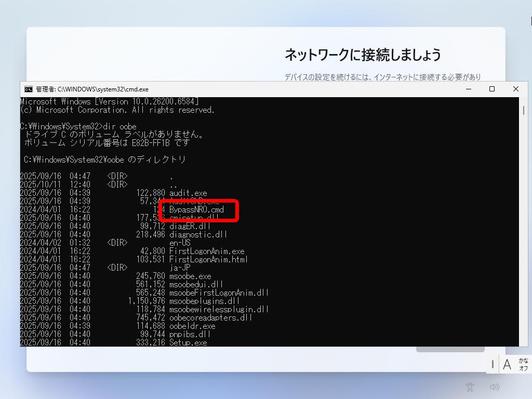The height and width of the screenshot is (399, 532).
Task: Click the cmd.exe icon in the title bar
Action: [29, 89]
